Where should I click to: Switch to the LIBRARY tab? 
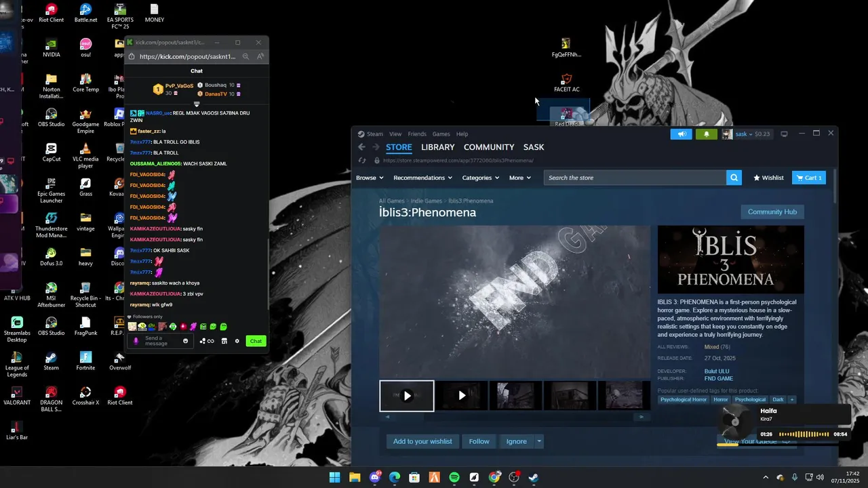pos(438,147)
